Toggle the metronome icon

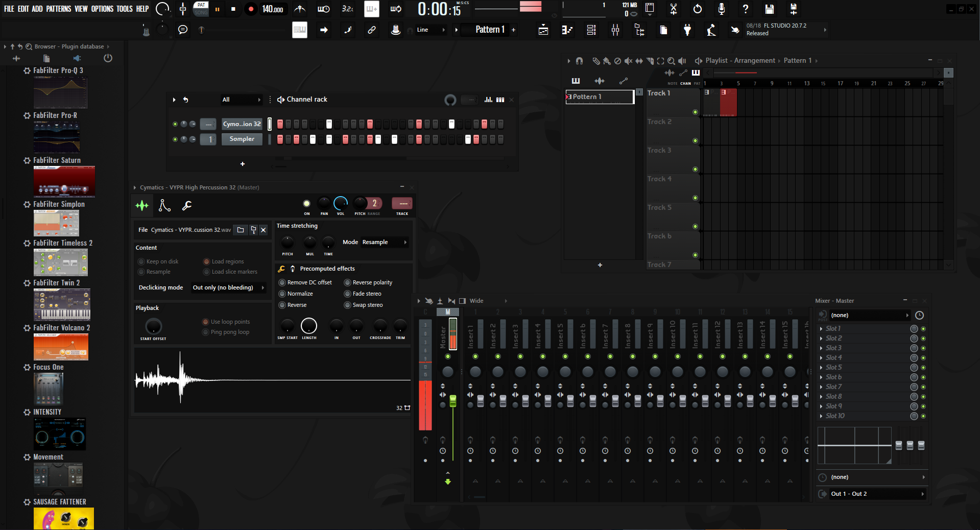tap(300, 9)
